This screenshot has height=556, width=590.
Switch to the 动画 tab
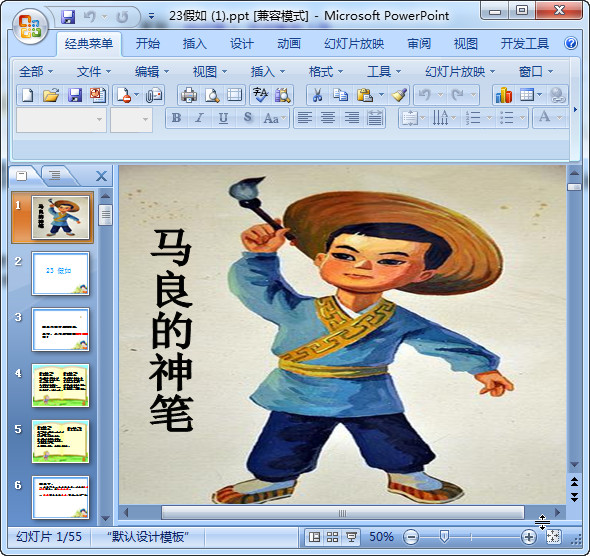(289, 44)
